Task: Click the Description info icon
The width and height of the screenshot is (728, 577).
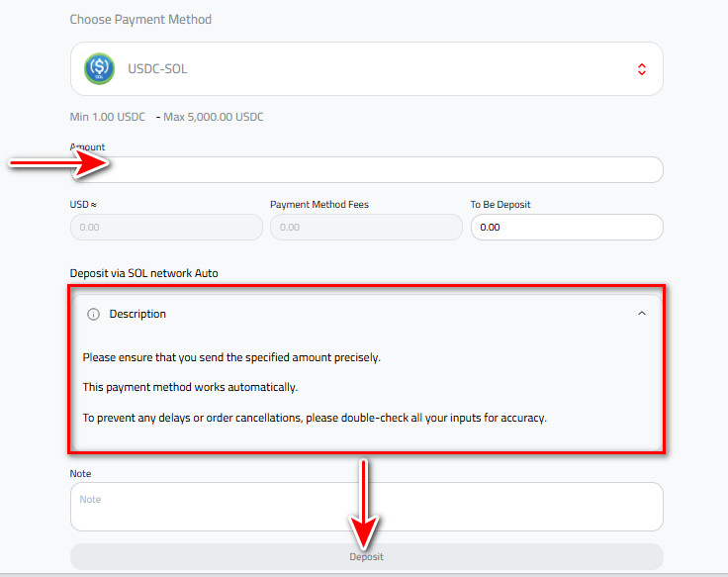Action: pyautogui.click(x=93, y=314)
